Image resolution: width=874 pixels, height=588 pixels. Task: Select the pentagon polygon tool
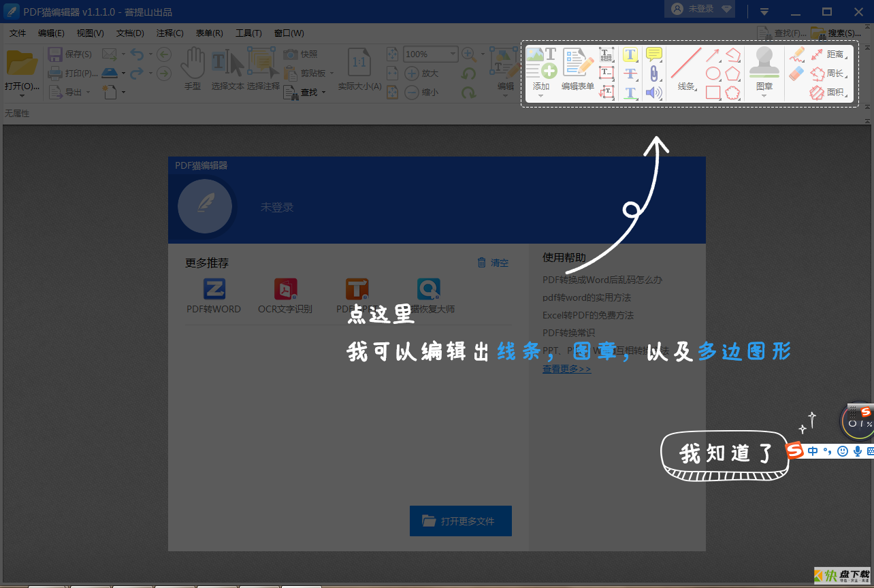(732, 73)
